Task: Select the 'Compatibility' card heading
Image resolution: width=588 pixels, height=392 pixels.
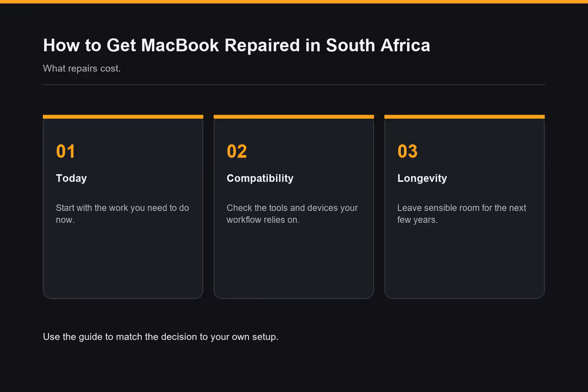Action: pyautogui.click(x=260, y=178)
